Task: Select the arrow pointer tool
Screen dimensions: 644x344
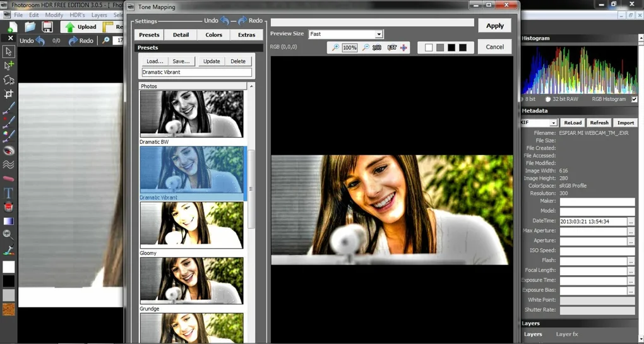Action: (x=9, y=52)
